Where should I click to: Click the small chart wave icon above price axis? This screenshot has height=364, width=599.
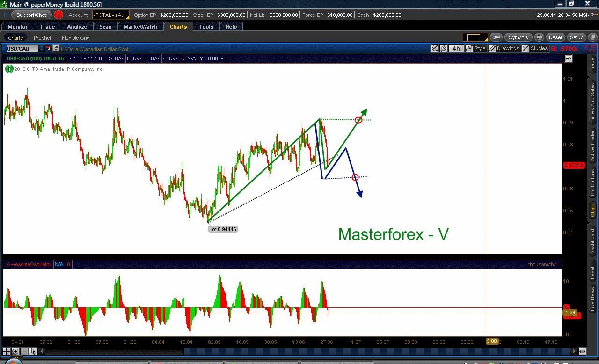568,58
